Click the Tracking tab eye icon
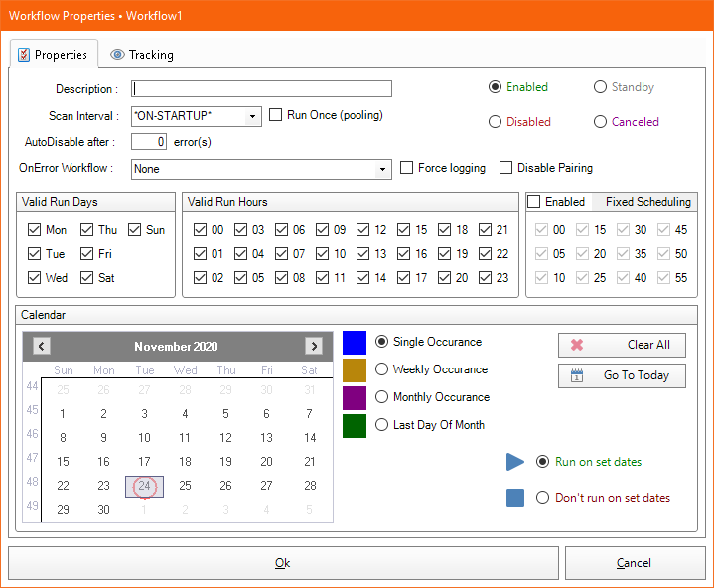This screenshot has width=714, height=588. click(x=117, y=55)
